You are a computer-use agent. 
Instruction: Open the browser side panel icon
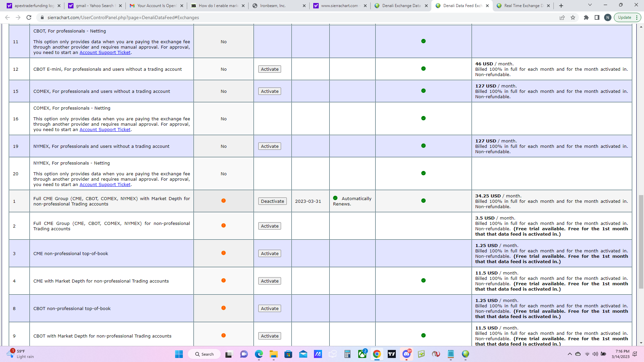pyautogui.click(x=597, y=17)
